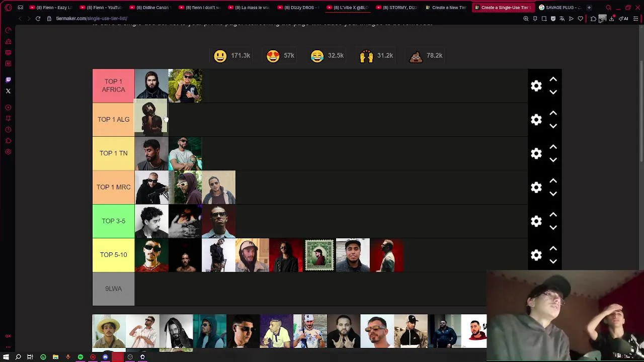Move TOP 1 TN row up

tap(553, 147)
